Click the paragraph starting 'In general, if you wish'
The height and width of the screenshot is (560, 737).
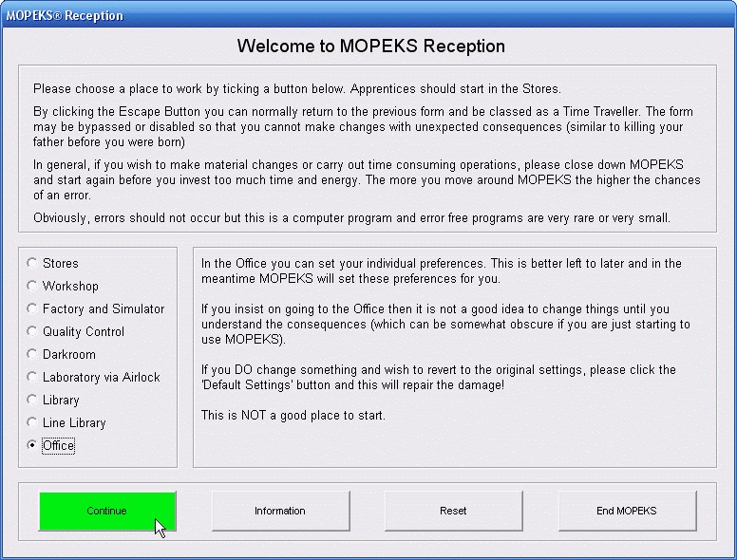[367, 179]
